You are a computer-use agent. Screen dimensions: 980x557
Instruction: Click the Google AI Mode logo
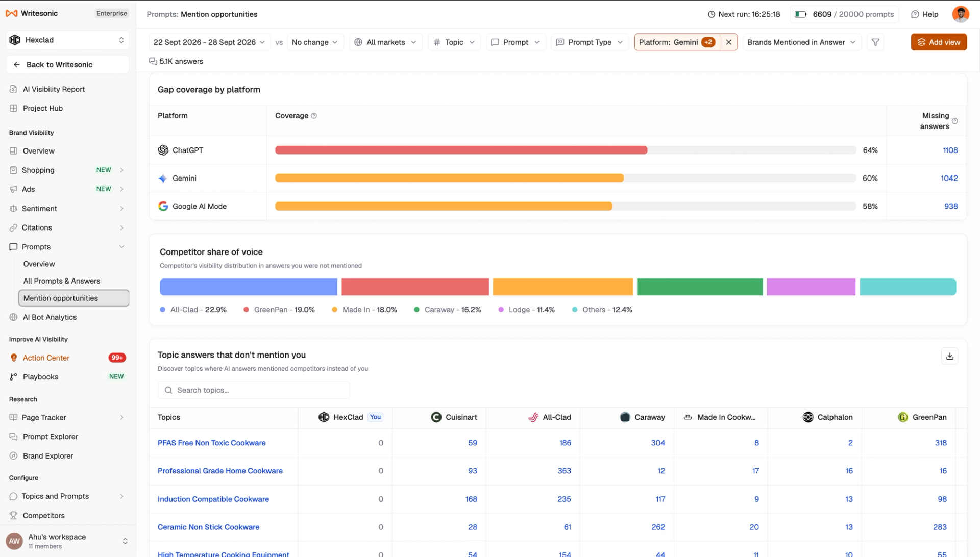[163, 206]
